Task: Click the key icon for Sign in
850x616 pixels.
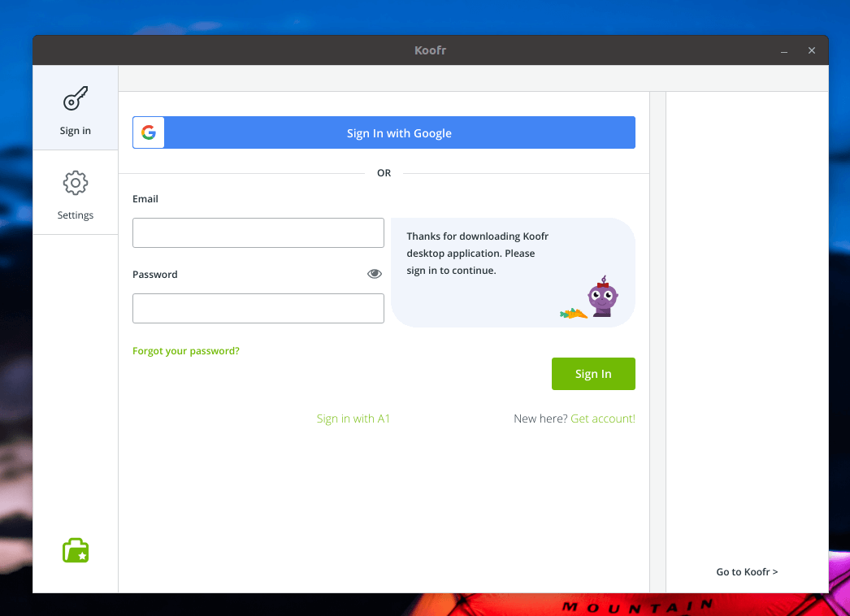Action: 76,99
